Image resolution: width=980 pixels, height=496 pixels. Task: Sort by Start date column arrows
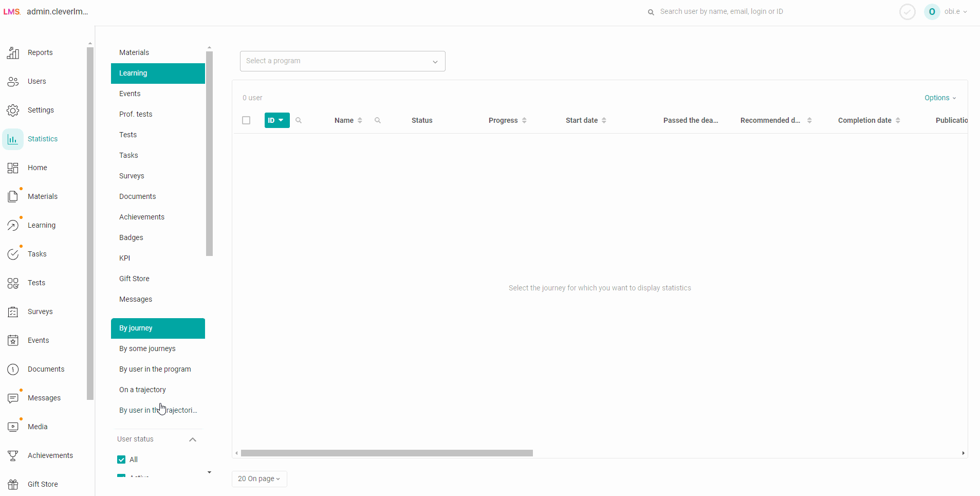(x=604, y=120)
